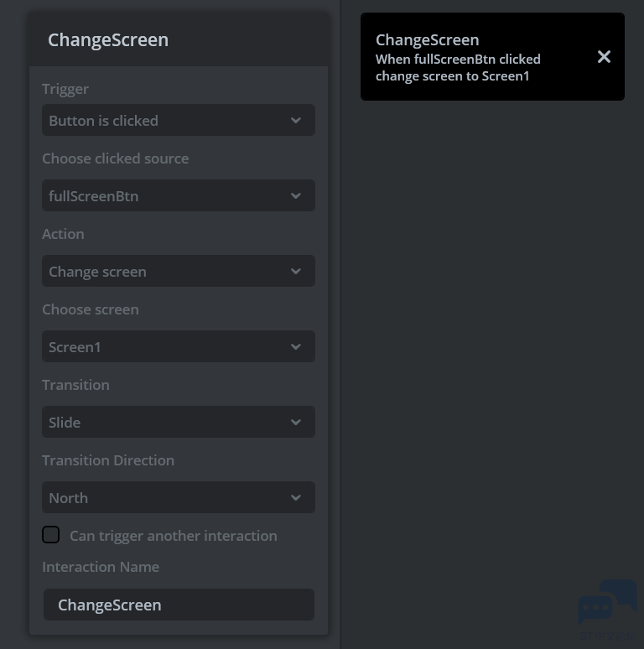Open the clicked source dropdown showing fullScreenBtn

pos(168,195)
